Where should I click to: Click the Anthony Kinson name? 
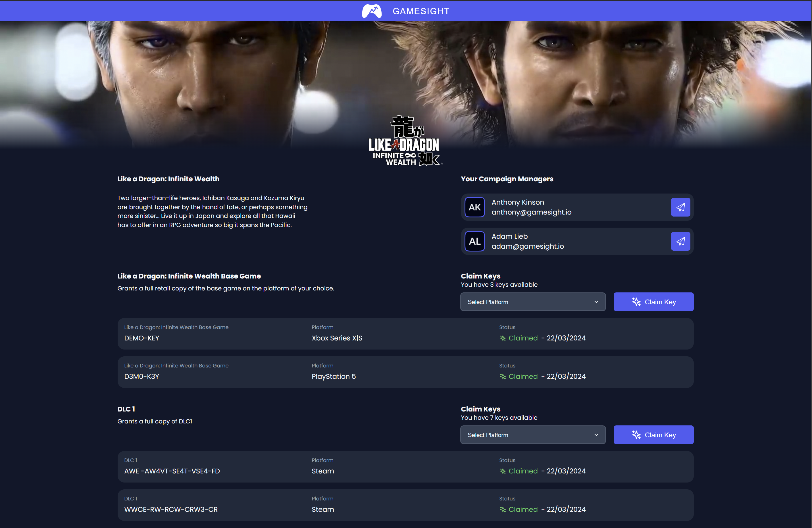click(x=518, y=202)
